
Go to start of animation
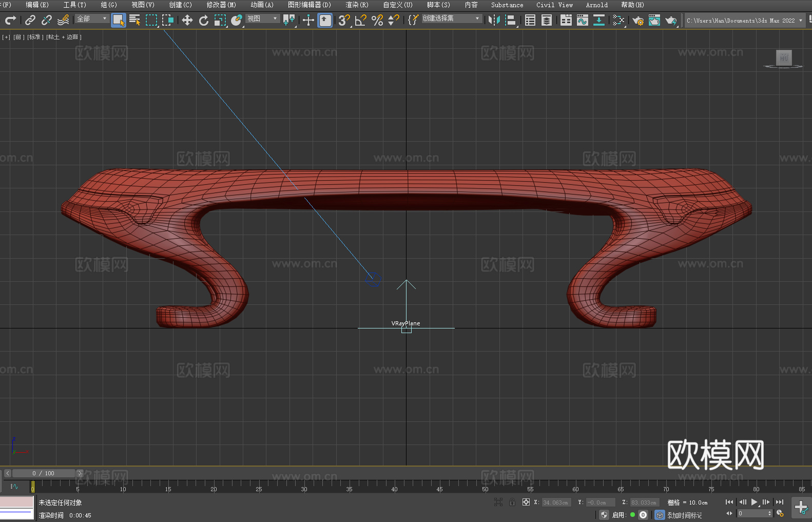[x=729, y=502]
